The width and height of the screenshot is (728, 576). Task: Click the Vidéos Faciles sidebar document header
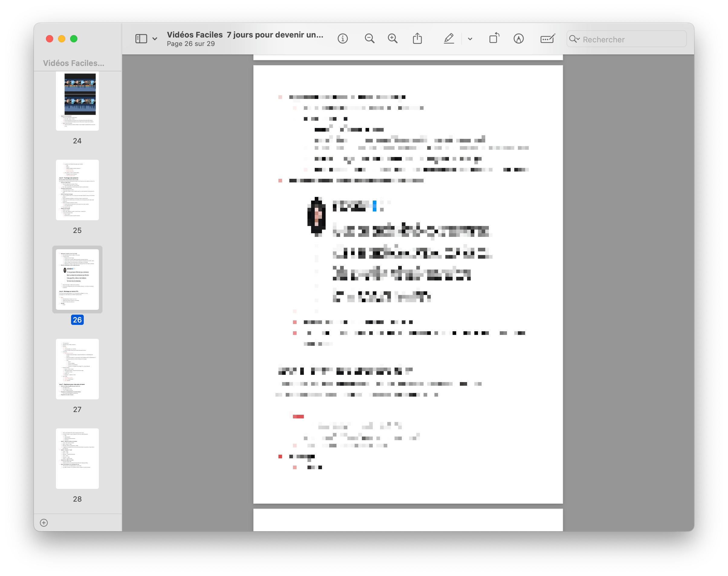point(73,63)
